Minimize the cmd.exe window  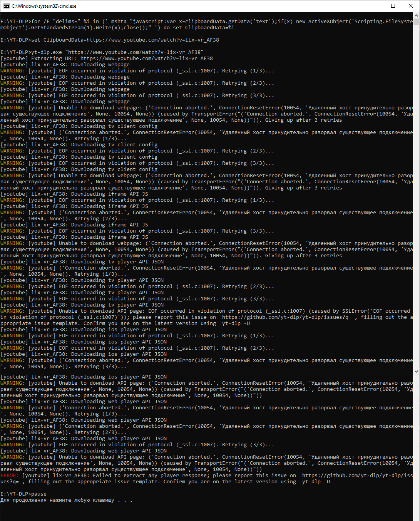(x=375, y=6)
